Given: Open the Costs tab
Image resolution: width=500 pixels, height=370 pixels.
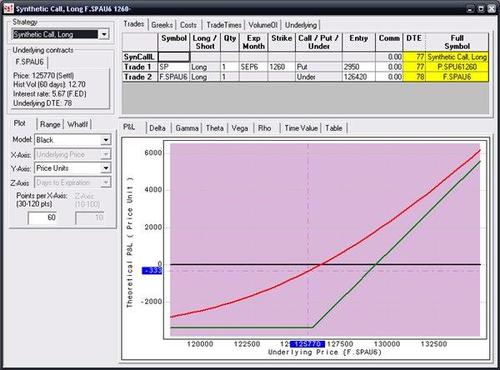Looking at the screenshot, I should click(x=188, y=25).
